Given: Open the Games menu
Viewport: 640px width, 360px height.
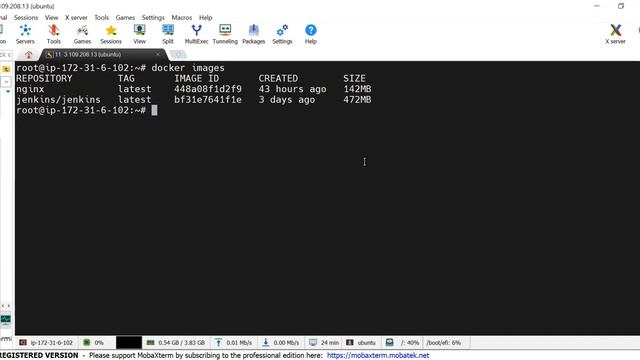Looking at the screenshot, I should tap(125, 18).
